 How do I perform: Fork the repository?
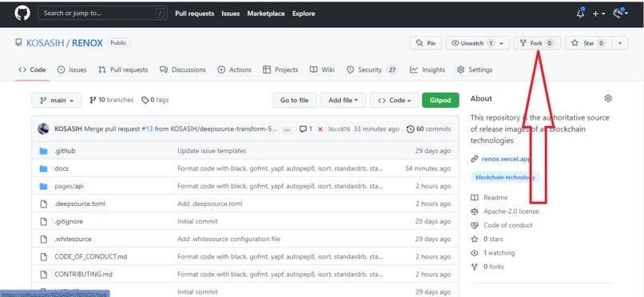(536, 43)
